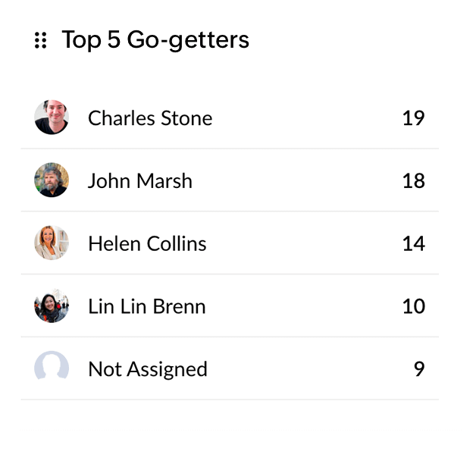This screenshot has width=476, height=473.
Task: Click Lin Lin Brenn's value 10
Action: click(x=413, y=306)
